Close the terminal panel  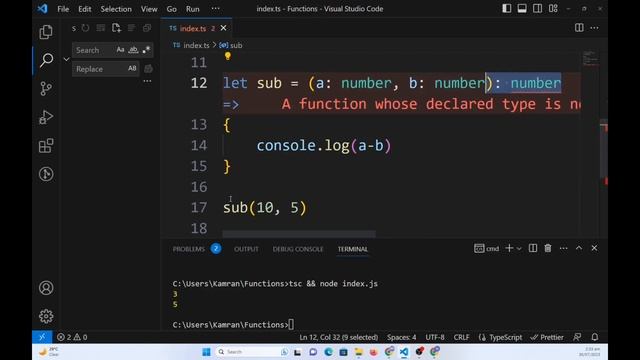click(594, 248)
